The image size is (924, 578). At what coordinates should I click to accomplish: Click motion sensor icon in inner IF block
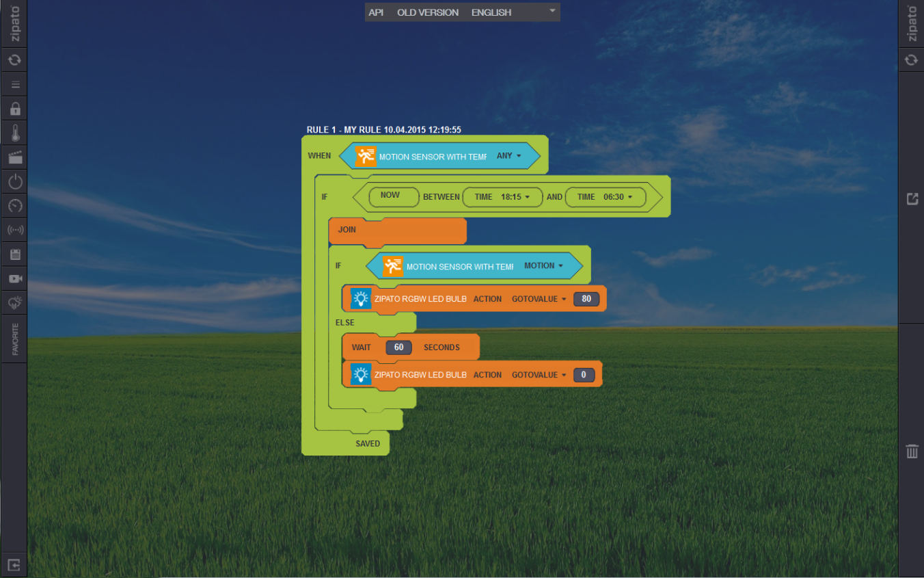393,266
